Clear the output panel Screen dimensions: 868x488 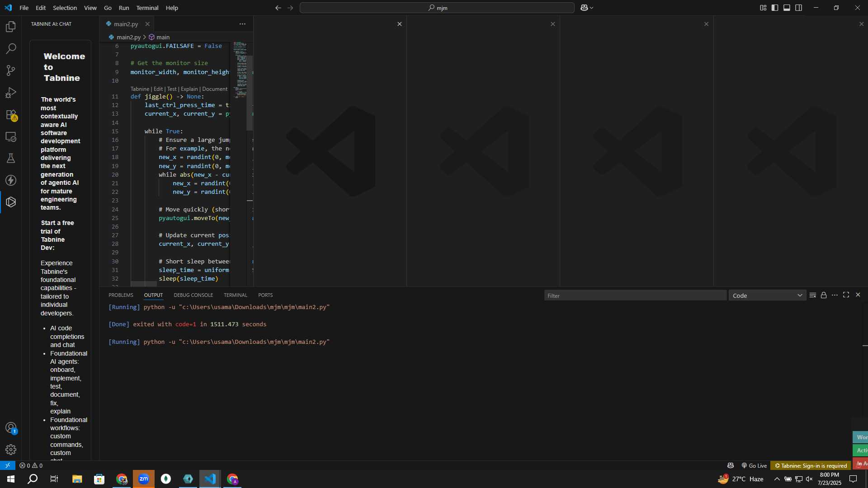[812, 295]
